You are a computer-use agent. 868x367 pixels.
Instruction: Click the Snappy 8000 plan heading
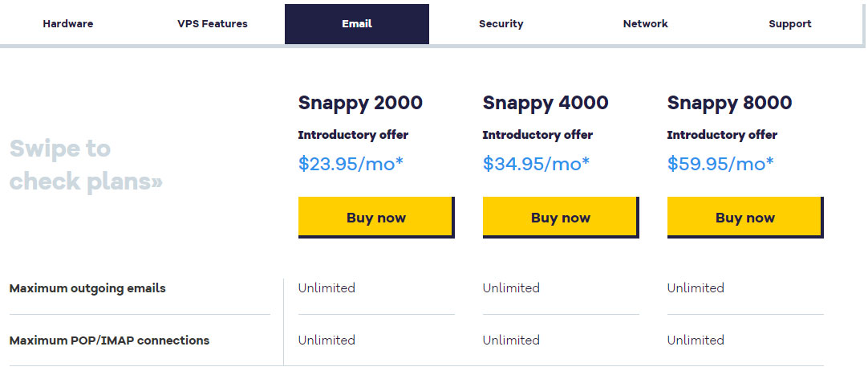coord(729,103)
